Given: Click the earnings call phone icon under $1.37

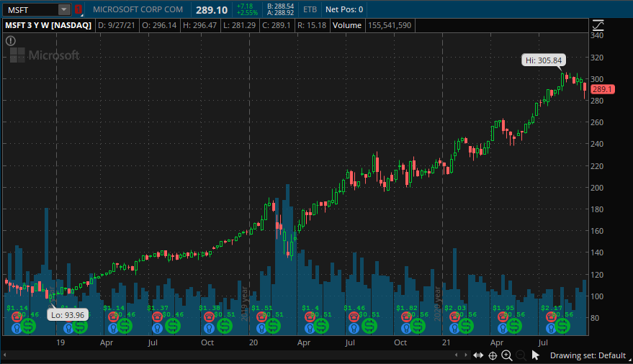Looking at the screenshot, I should [x=157, y=317].
